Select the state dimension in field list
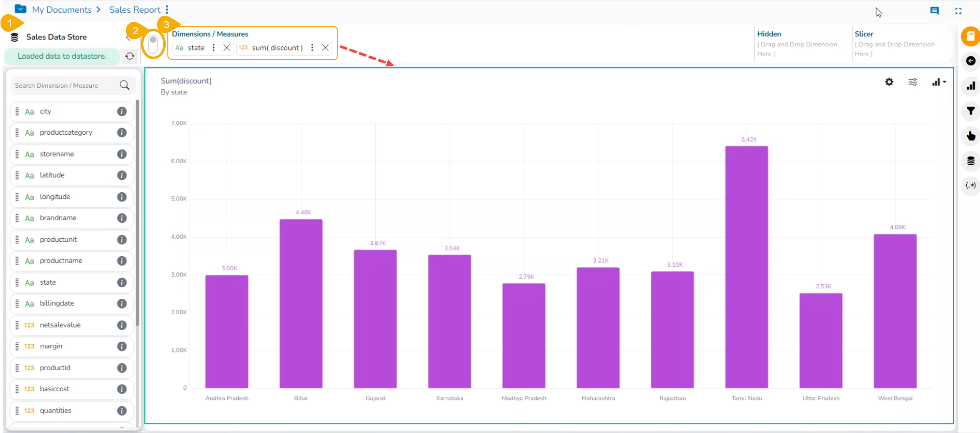The width and height of the screenshot is (980, 433). click(x=71, y=282)
